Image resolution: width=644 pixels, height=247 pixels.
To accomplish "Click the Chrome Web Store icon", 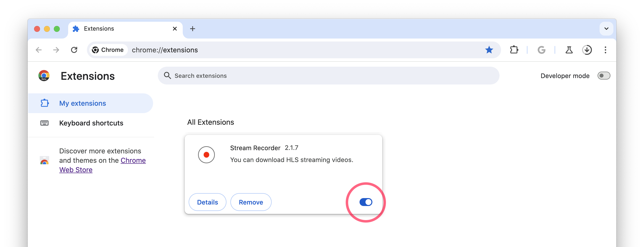I will [x=44, y=161].
